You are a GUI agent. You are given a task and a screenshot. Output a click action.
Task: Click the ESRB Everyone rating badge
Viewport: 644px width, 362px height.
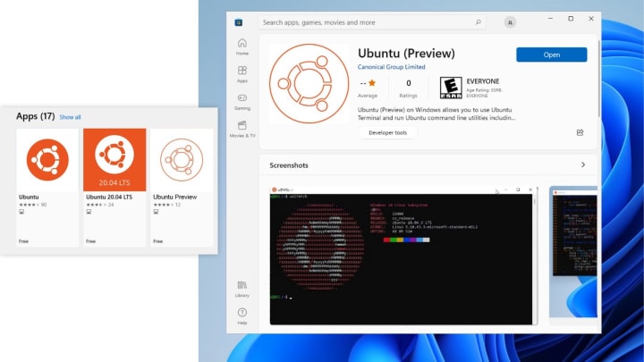[x=451, y=88]
